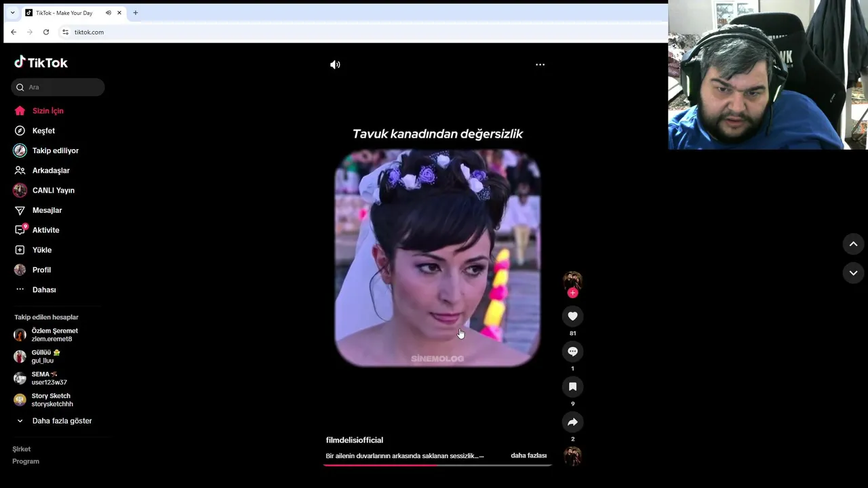Open CANLI Yayın section
The height and width of the screenshot is (488, 868).
coord(45,190)
